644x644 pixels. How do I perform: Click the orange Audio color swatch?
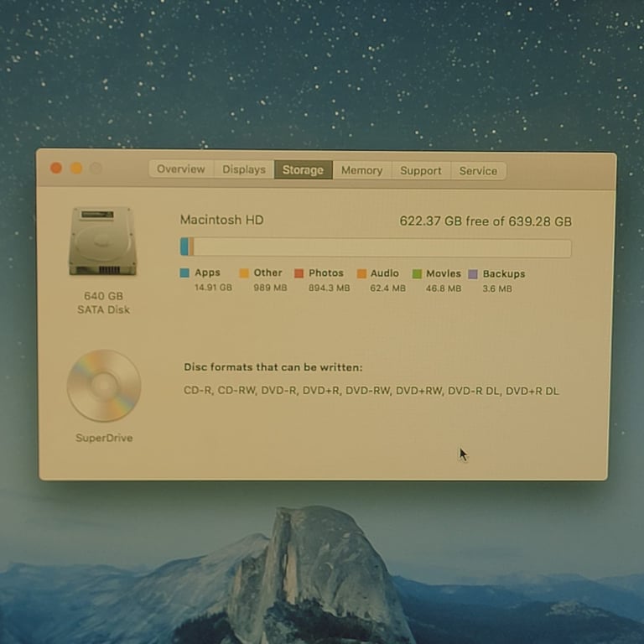click(x=361, y=274)
